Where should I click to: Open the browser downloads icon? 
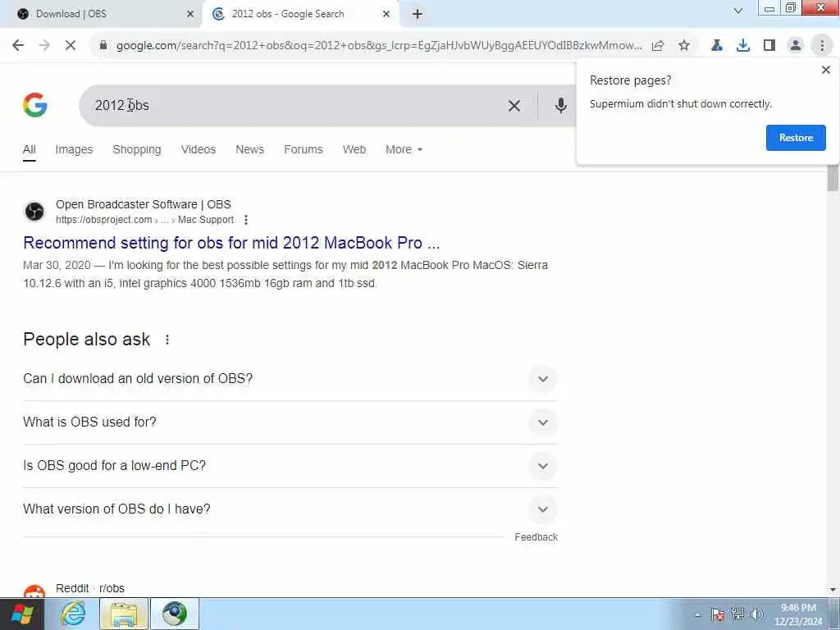(x=743, y=46)
